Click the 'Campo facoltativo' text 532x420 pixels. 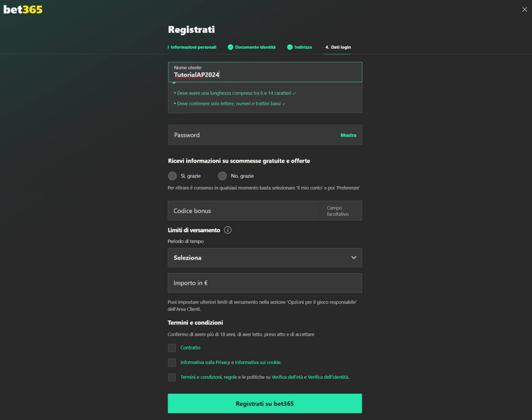pos(338,211)
